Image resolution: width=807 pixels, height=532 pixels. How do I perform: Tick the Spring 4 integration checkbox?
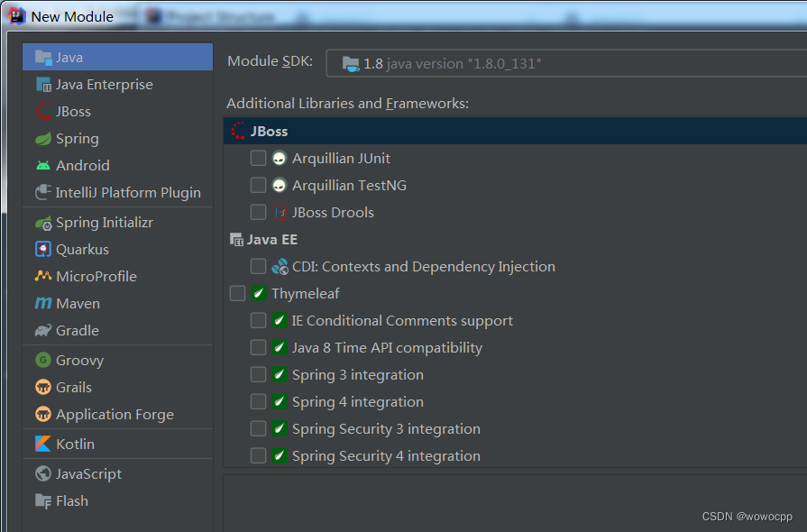258,401
